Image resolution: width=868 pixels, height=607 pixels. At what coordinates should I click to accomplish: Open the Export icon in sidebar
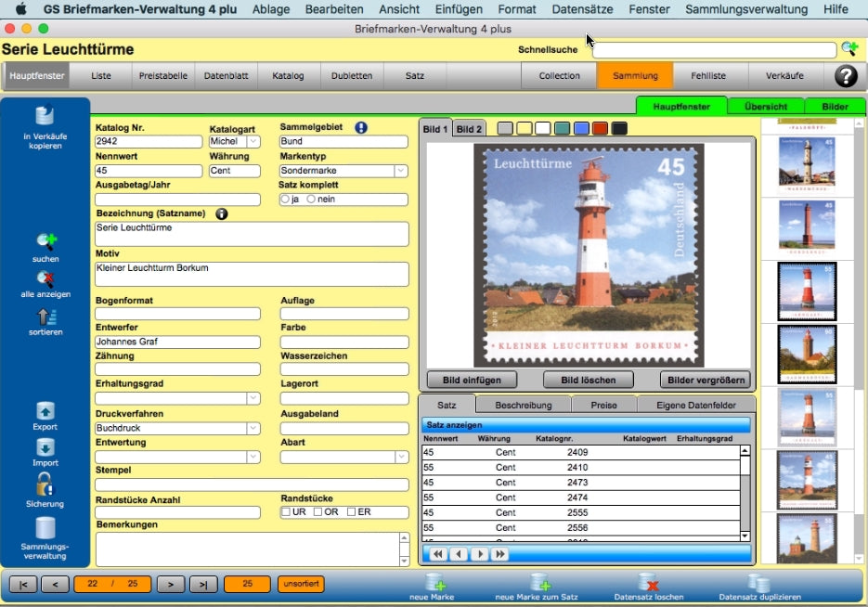pos(45,411)
